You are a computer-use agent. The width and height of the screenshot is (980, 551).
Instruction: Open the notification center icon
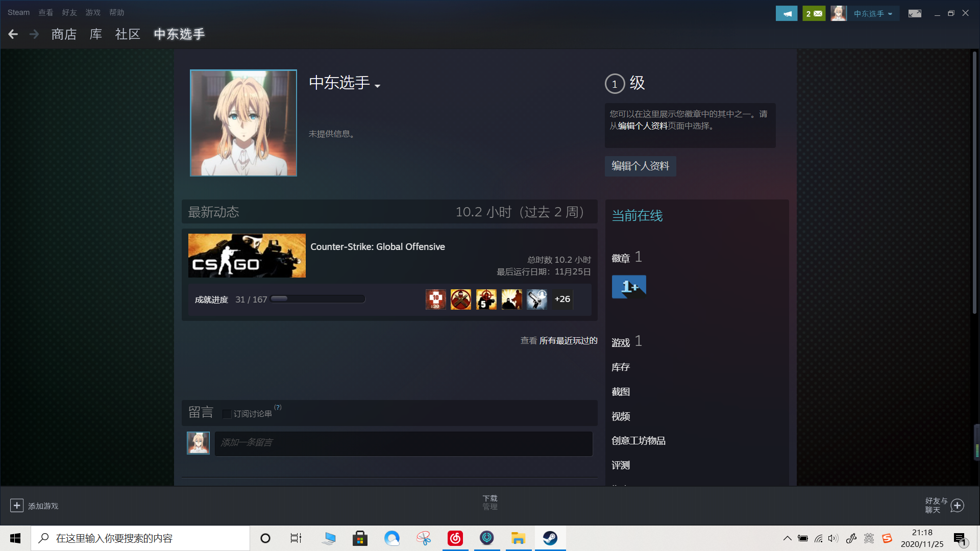[x=960, y=539]
